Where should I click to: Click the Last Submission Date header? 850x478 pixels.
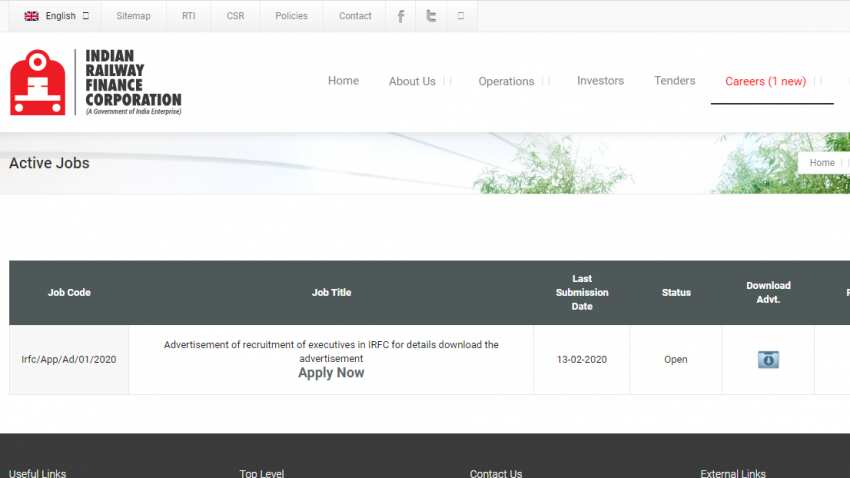point(582,292)
